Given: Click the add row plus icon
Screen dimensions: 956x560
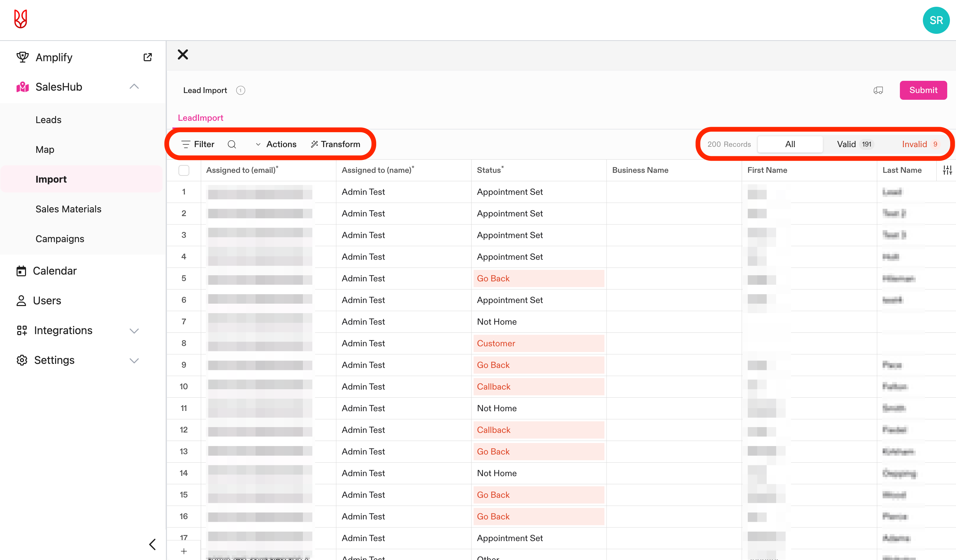Looking at the screenshot, I should coord(184,551).
